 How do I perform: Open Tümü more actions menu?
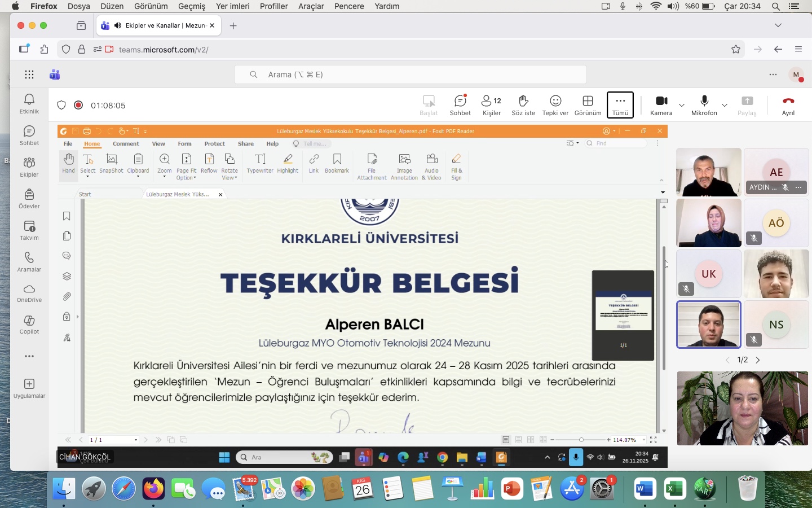(620, 104)
